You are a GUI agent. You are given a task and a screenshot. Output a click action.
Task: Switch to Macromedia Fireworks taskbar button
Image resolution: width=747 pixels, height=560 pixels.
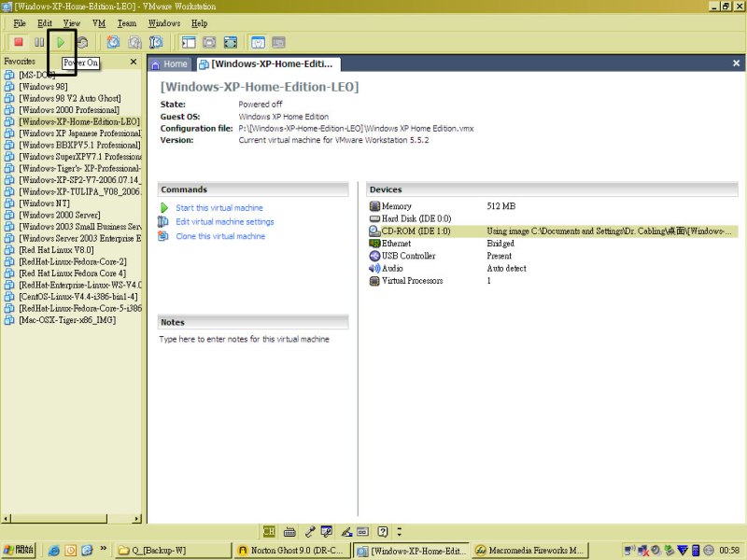[x=531, y=551]
